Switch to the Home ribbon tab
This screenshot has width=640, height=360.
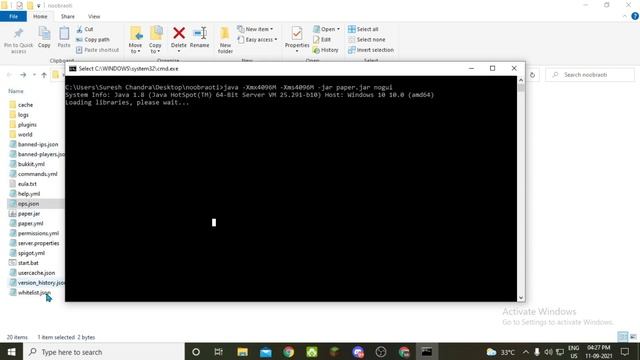(40, 16)
